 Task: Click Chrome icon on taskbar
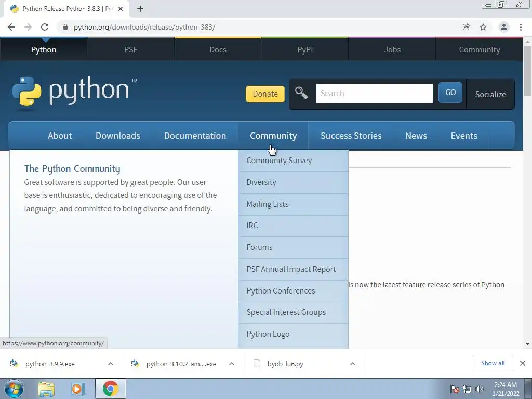pyautogui.click(x=111, y=389)
